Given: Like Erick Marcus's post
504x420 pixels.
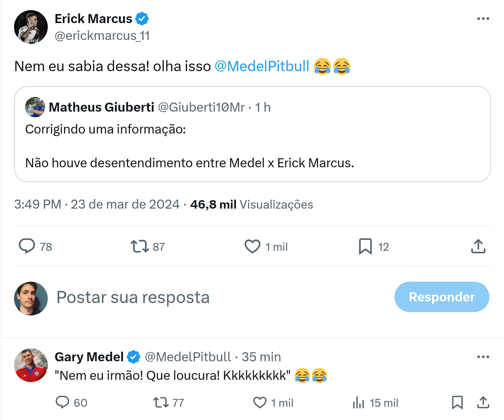Looking at the screenshot, I should click(252, 246).
